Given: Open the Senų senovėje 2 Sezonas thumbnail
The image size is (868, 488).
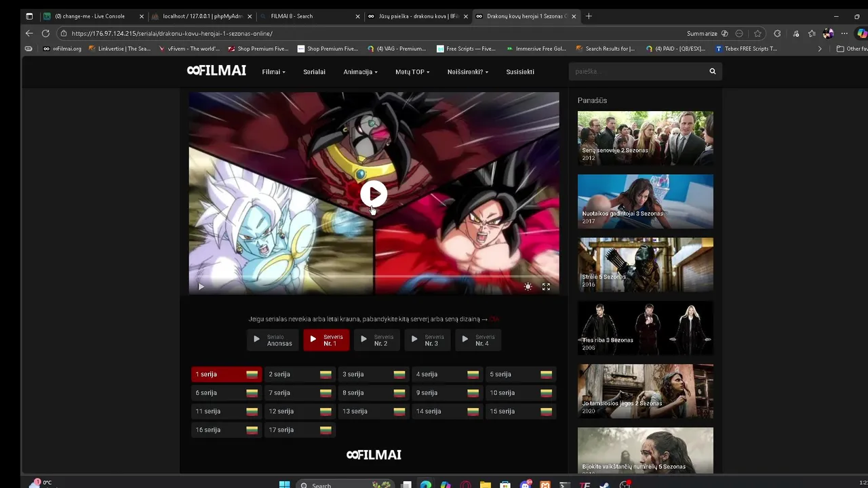Looking at the screenshot, I should click(x=646, y=138).
